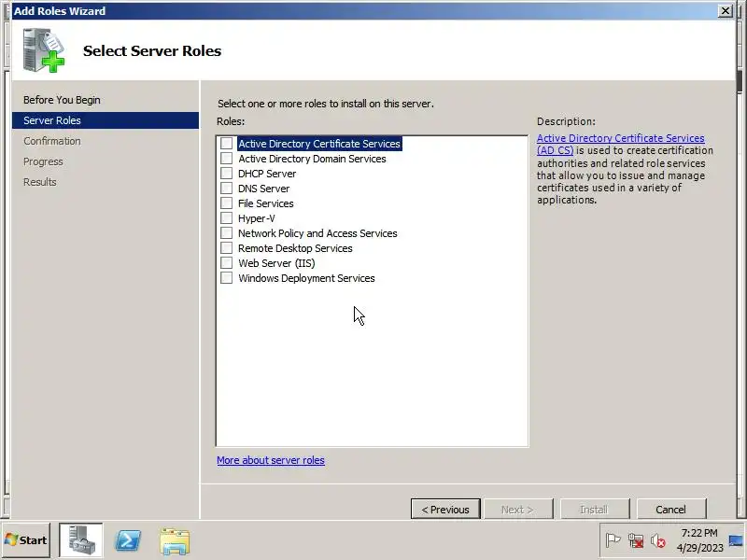Image resolution: width=747 pixels, height=560 pixels.
Task: Click the Next button
Action: tap(518, 510)
